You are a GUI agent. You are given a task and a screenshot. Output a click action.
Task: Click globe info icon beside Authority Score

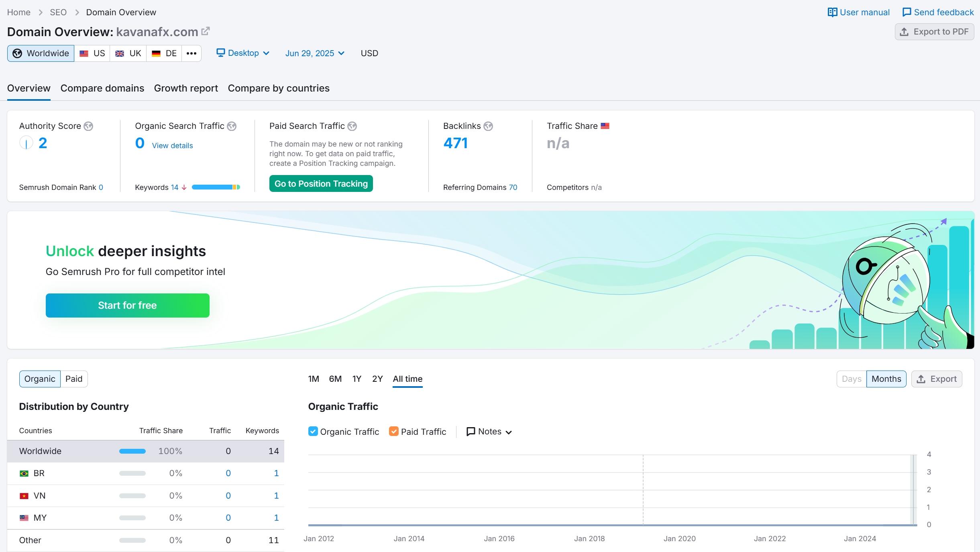(88, 126)
